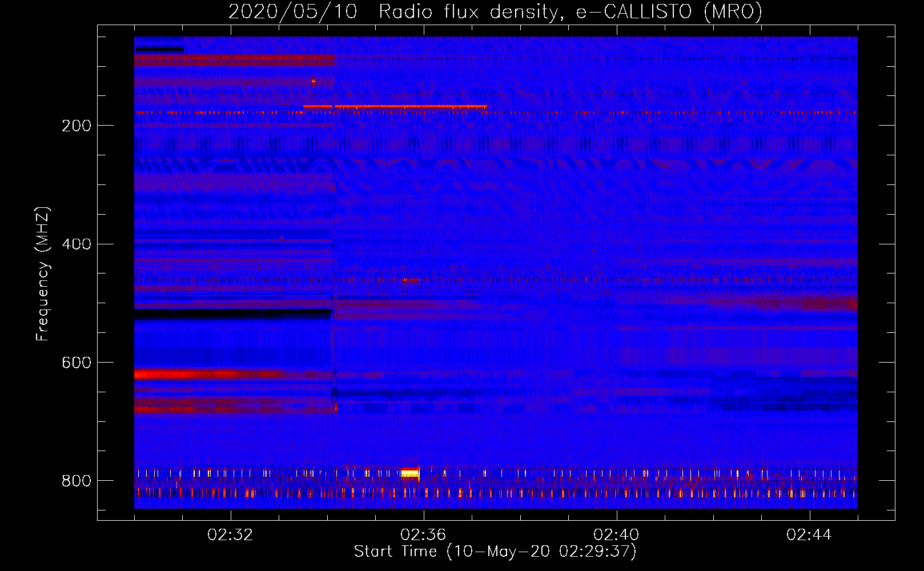Click the bright red band near 620 MHz
This screenshot has width=924, height=571.
tap(208, 375)
